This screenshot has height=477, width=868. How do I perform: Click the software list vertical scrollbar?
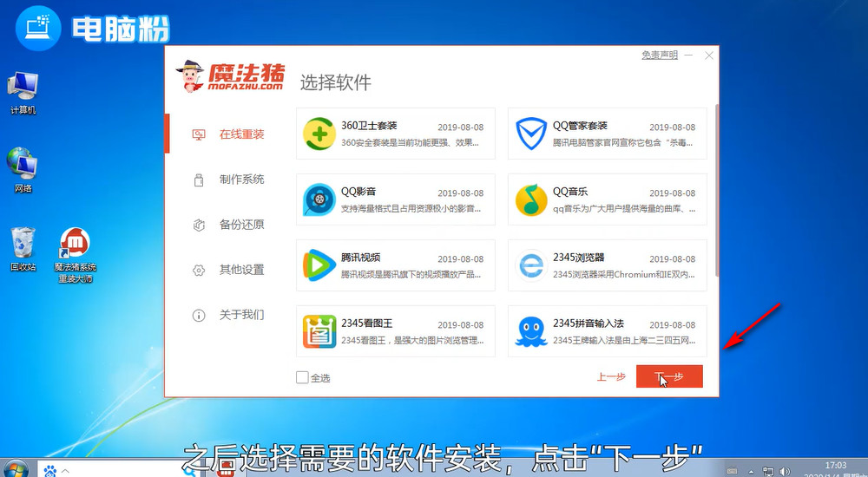pyautogui.click(x=718, y=190)
